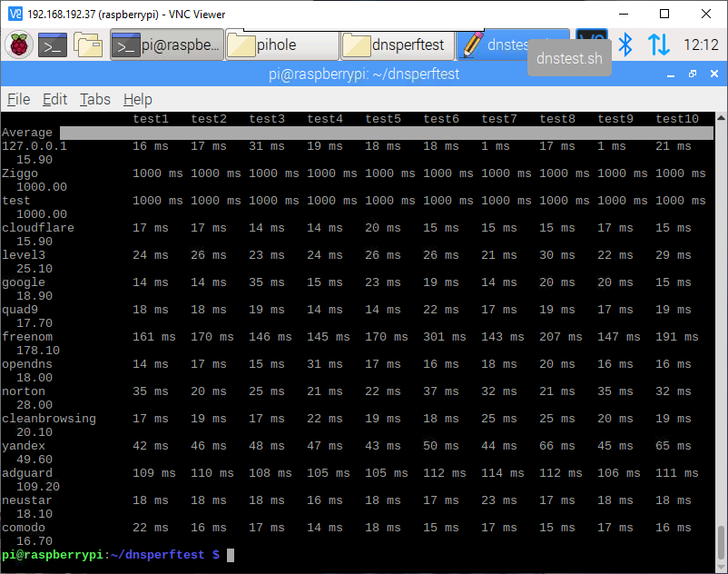Click the shell prompt 'pi@raspberrypi'
This screenshot has height=574, width=728.
coord(53,556)
